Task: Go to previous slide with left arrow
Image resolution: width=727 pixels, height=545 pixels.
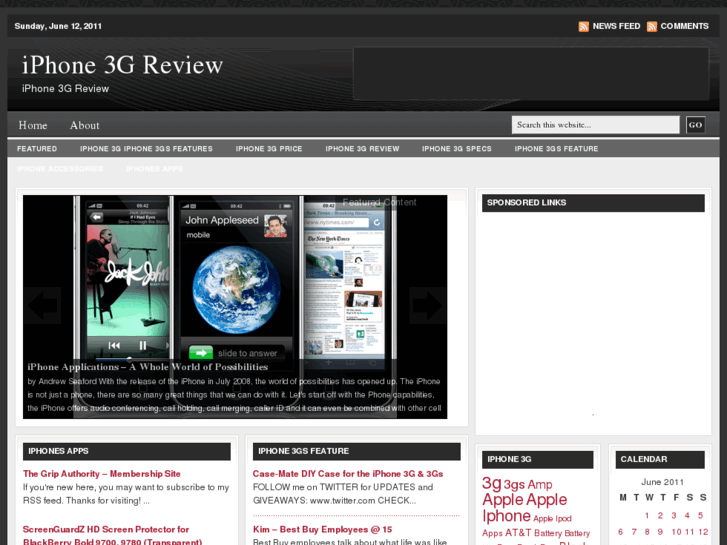Action: [x=42, y=306]
